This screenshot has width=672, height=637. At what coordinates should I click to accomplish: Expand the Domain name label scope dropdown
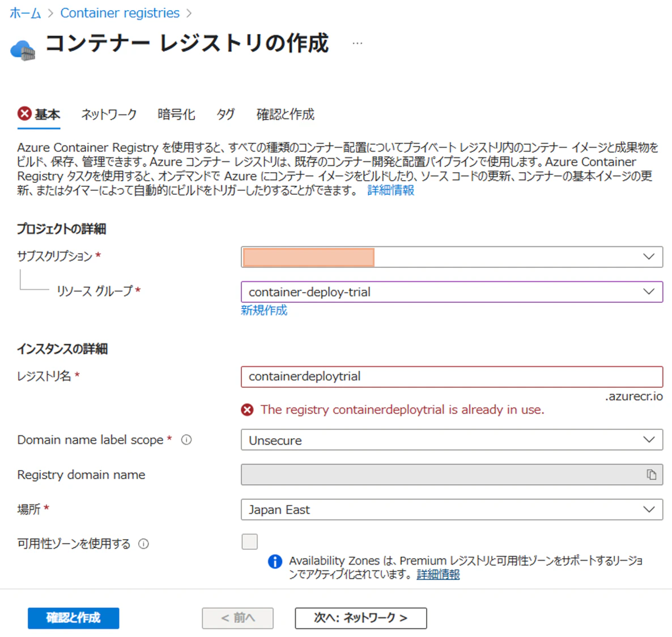tap(452, 440)
